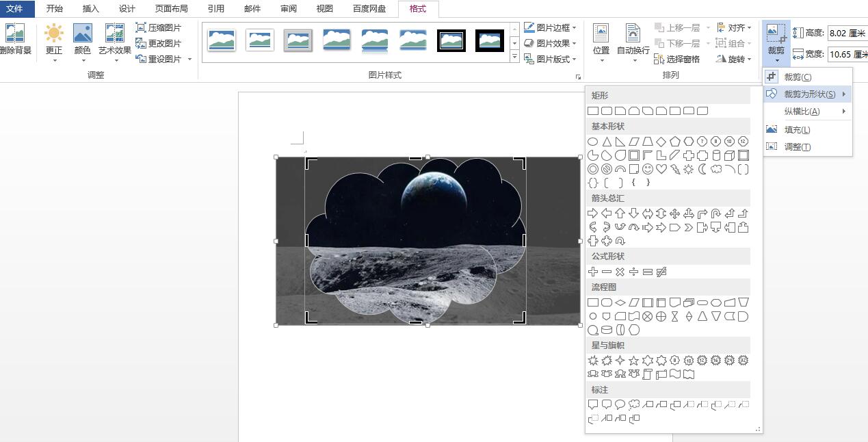Open the 颜色 color options
This screenshot has width=868, height=442.
(x=83, y=42)
